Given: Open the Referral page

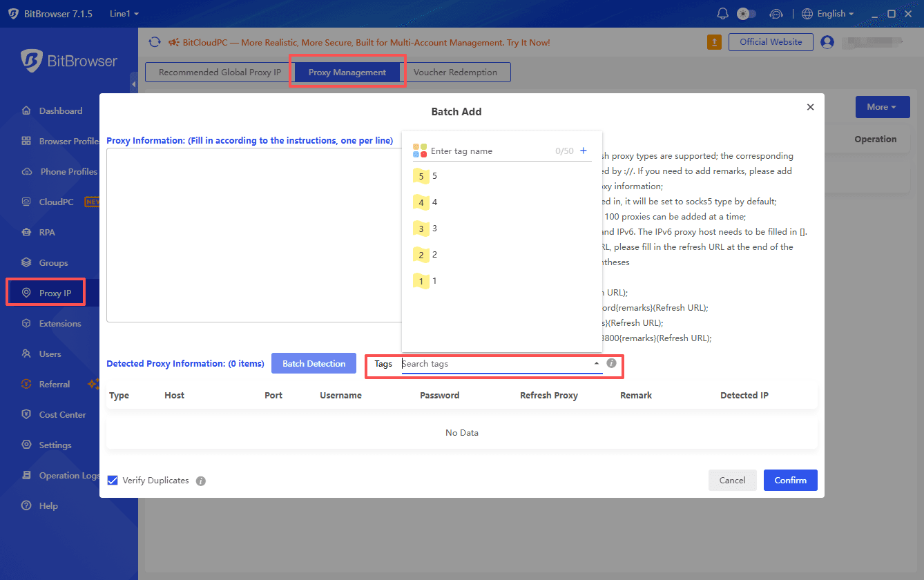Looking at the screenshot, I should [x=46, y=384].
